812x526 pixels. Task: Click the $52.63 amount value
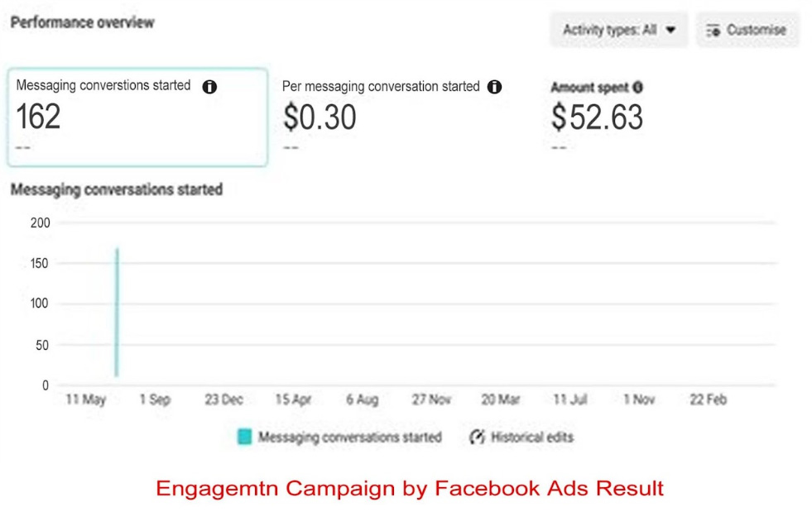[x=597, y=118]
